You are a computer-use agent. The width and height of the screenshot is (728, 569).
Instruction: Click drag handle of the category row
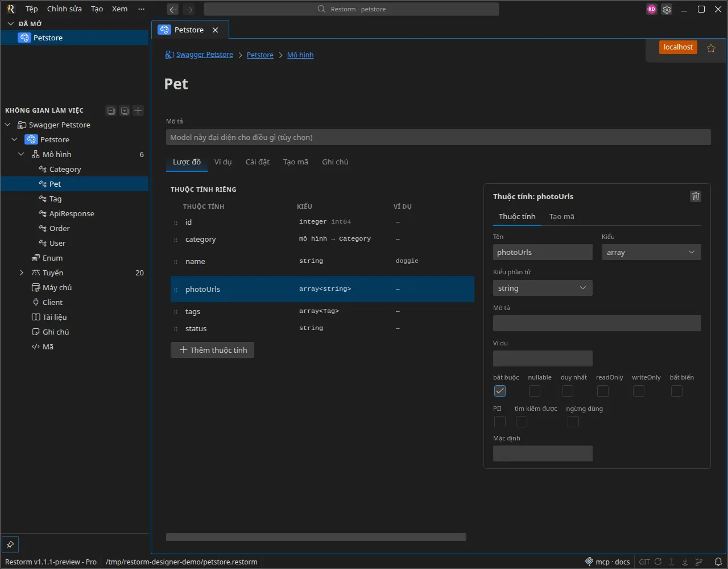click(176, 240)
